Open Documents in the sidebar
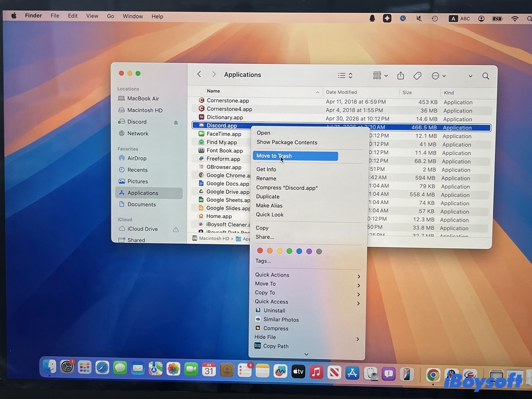532x399 pixels. (x=141, y=204)
